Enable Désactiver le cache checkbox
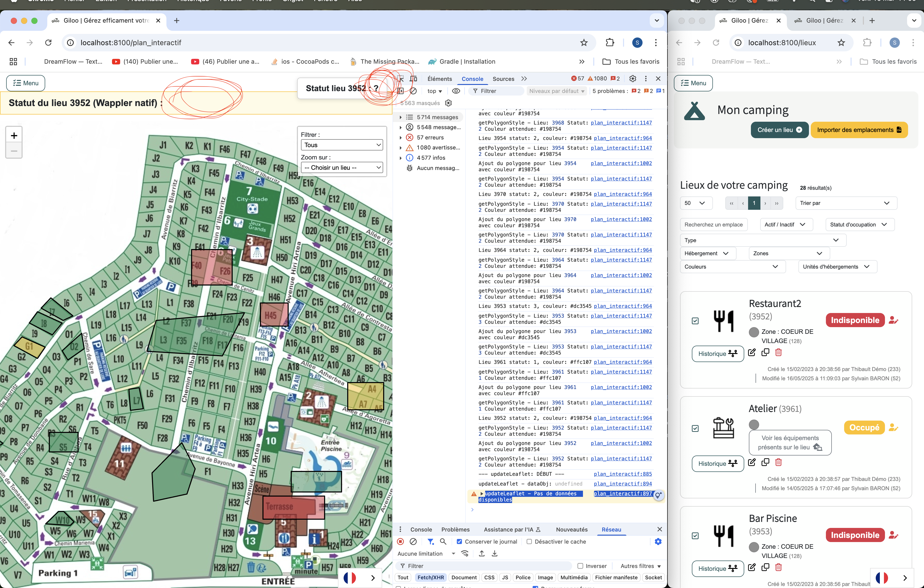Screen dimensions: 924x588 point(529,542)
